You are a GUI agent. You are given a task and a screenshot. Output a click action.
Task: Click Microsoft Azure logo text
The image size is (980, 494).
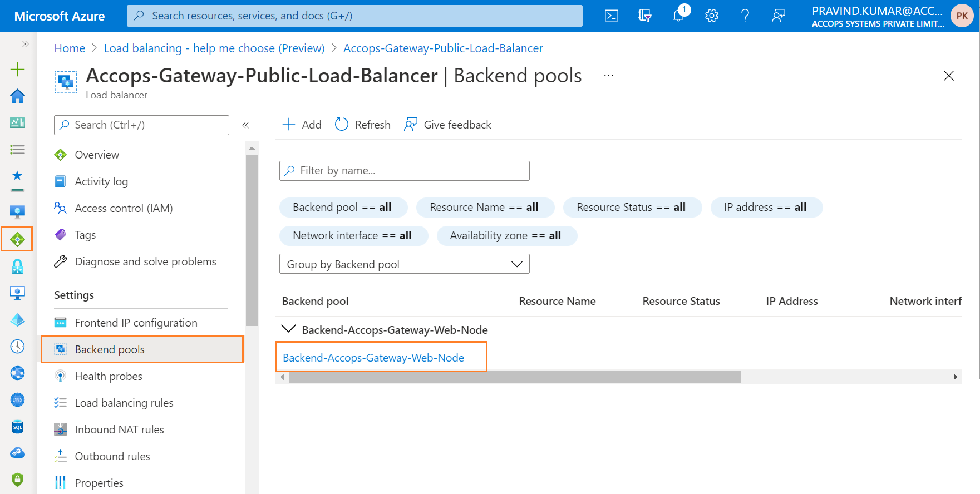(60, 16)
